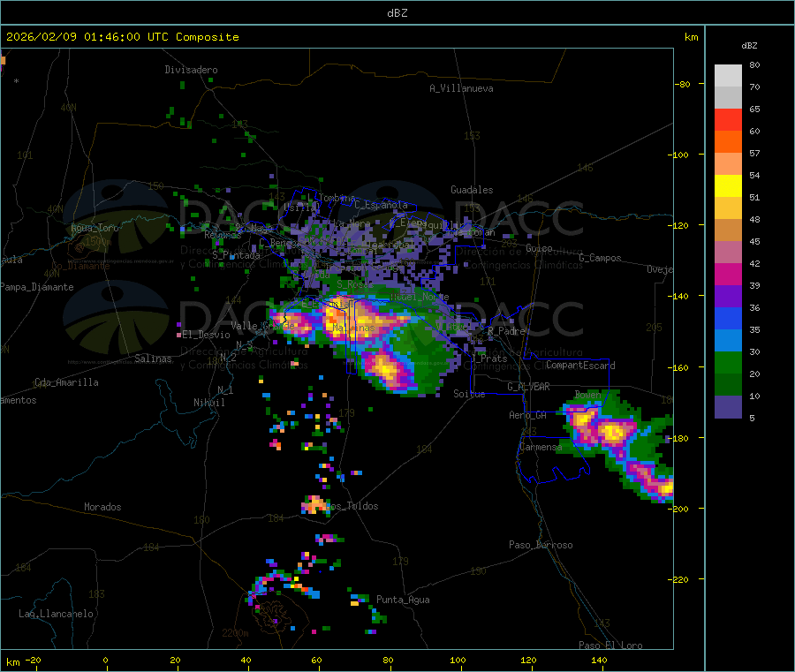Pick the magenta 42 dBZ legend swatch
Screen dimensions: 795x672
728,274
